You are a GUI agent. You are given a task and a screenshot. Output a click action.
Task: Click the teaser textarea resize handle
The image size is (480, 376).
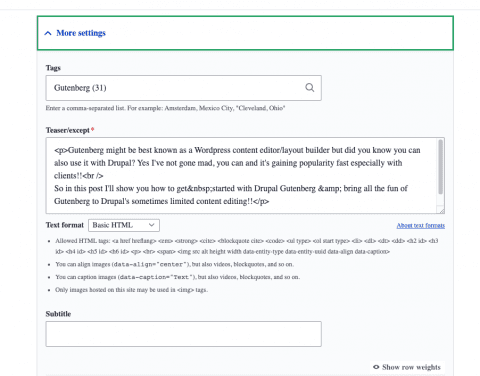pos(442,211)
